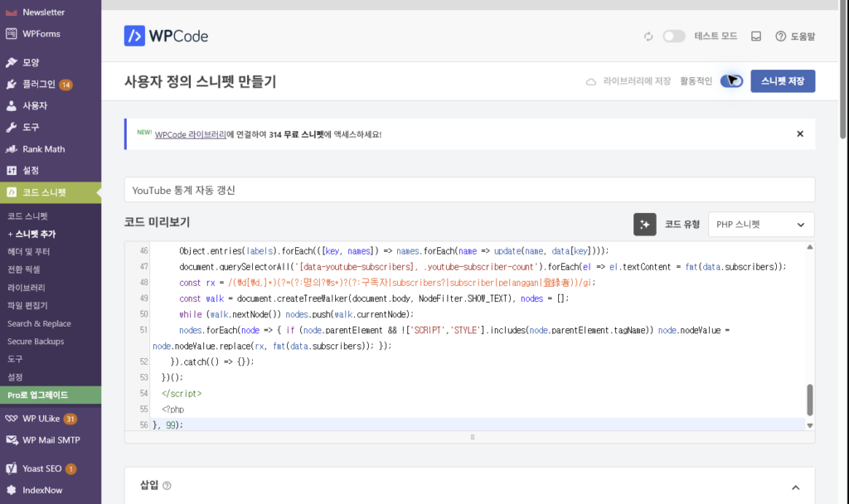Viewport: 849px width, 504px height.
Task: Open 라이브러리 submenu item
Action: coord(27,288)
